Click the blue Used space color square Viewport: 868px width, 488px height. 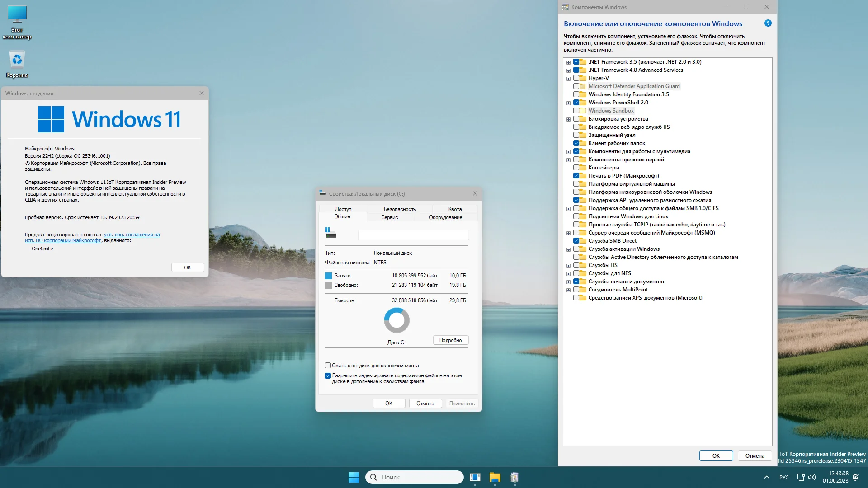pos(328,276)
